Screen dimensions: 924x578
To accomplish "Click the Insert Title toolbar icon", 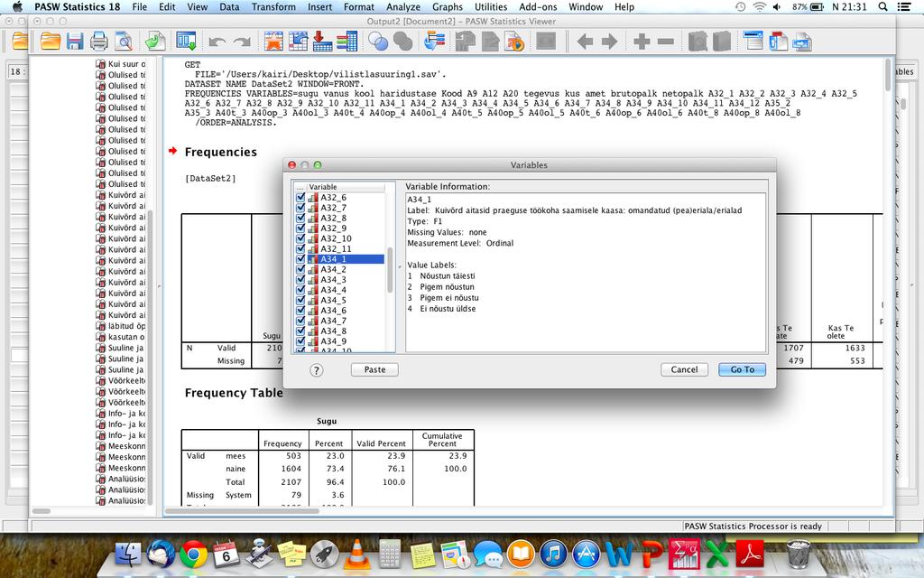I will tap(778, 42).
